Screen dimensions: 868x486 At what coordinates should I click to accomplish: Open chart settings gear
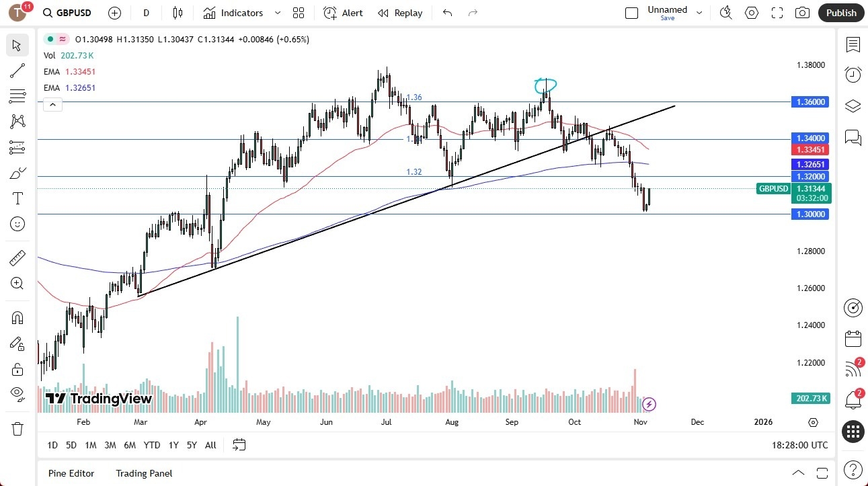tap(752, 13)
